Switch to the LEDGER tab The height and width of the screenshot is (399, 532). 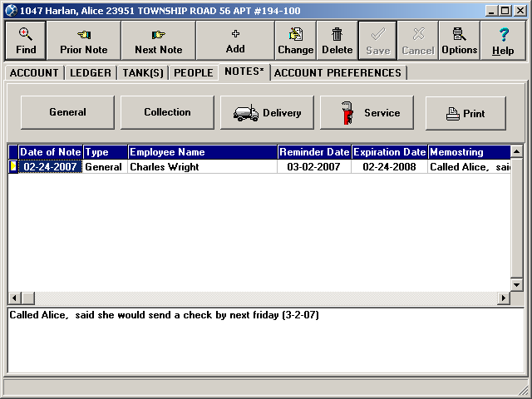pyautogui.click(x=91, y=73)
